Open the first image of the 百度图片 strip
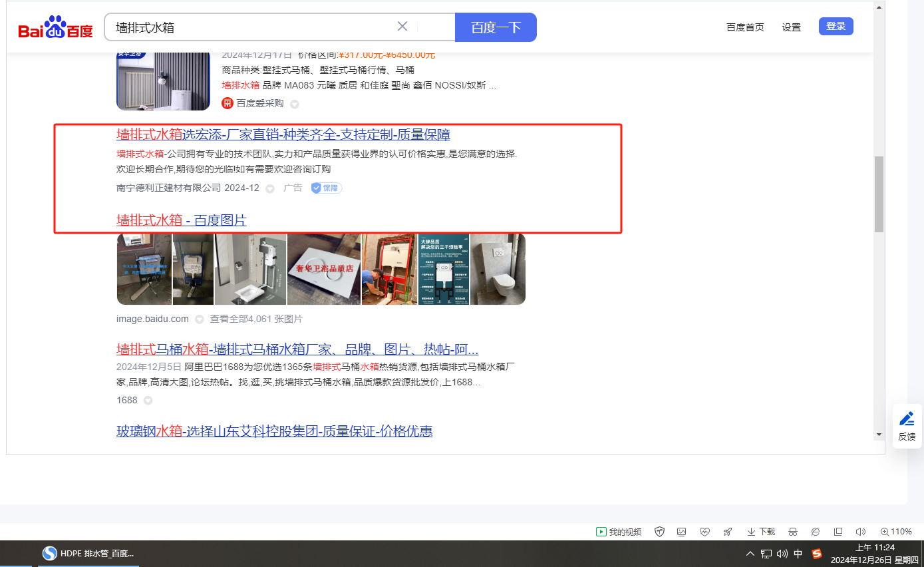Viewport: 924px width, 567px height. point(144,269)
